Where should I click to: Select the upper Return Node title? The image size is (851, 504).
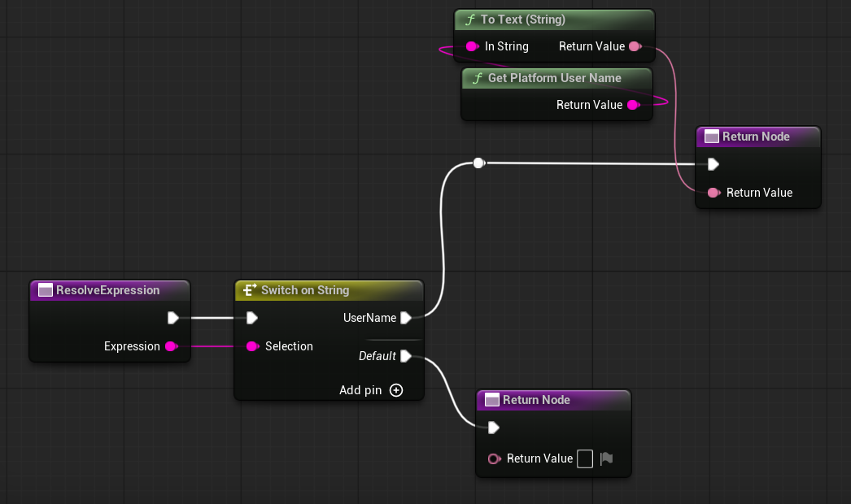click(756, 137)
